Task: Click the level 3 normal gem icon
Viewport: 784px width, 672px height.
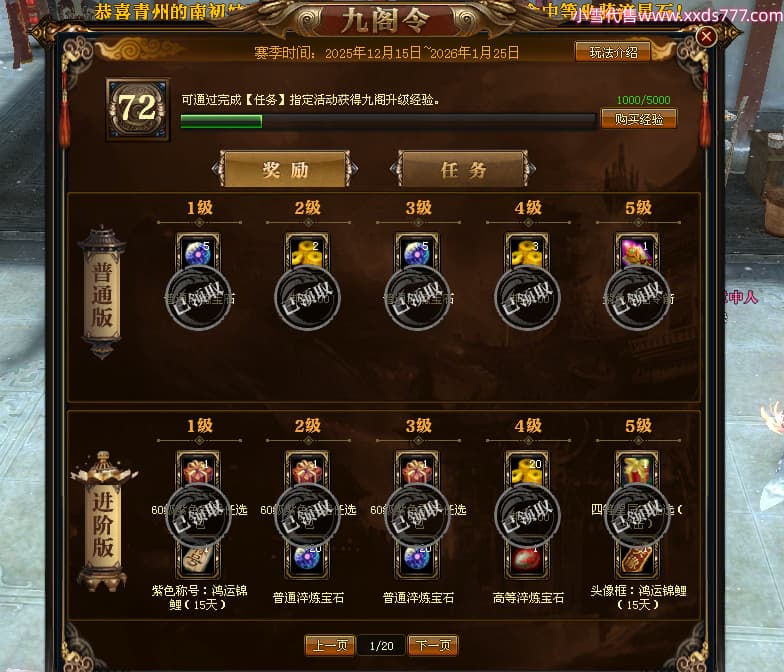Action: coord(417,253)
